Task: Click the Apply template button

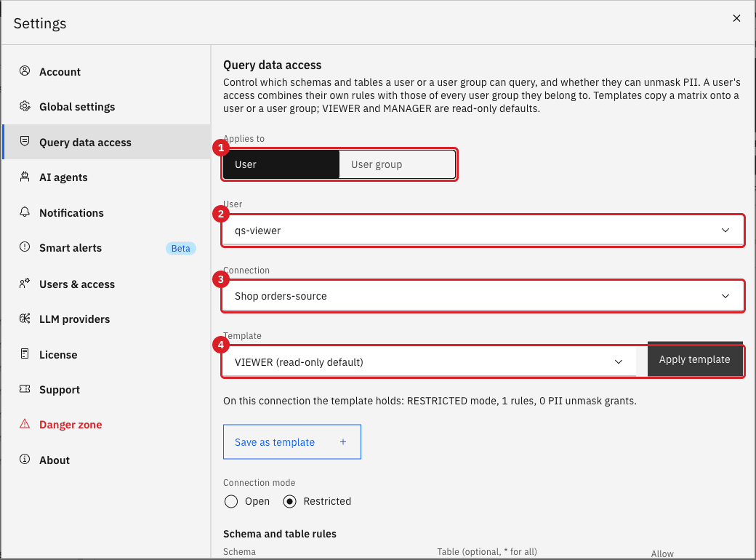Action: tap(695, 360)
